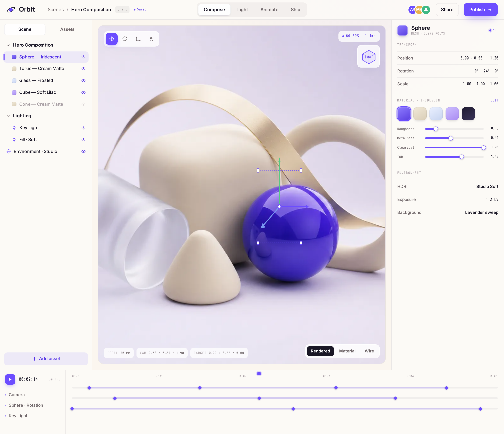The width and height of the screenshot is (504, 434).
Task: Click the Fill Soft light bulb icon
Action: click(14, 140)
